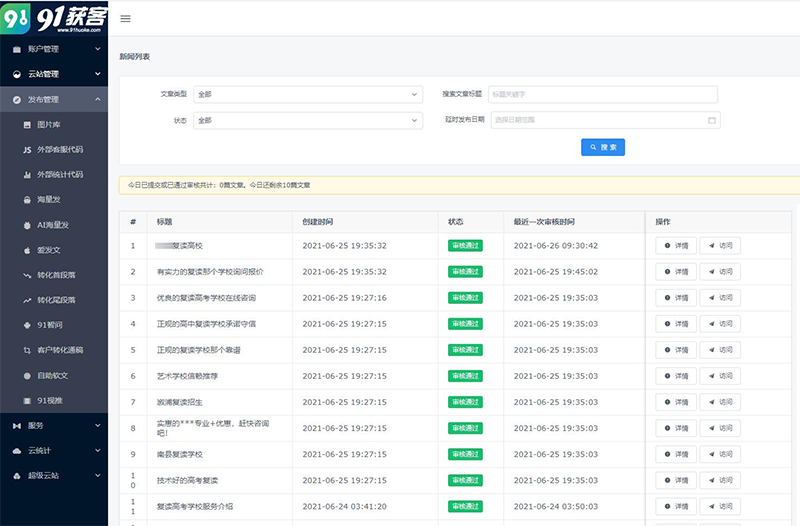Screen dimensions: 800x526
Task: Open the AI海量发 sidebar item
Action: click(53, 225)
